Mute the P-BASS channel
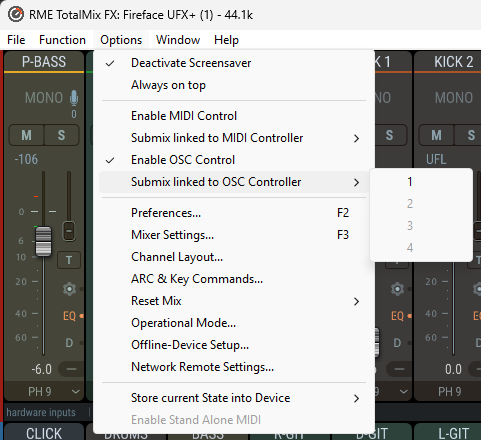Image resolution: width=481 pixels, height=440 pixels. tap(27, 135)
